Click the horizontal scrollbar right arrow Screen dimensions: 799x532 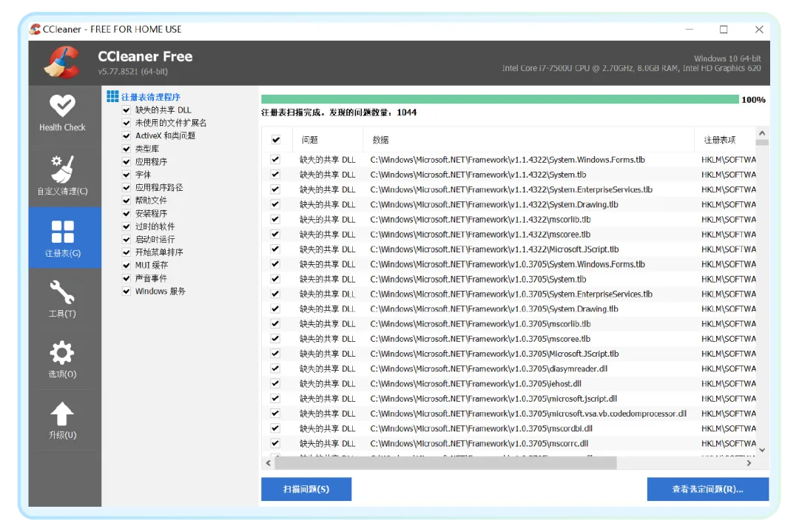coord(749,463)
